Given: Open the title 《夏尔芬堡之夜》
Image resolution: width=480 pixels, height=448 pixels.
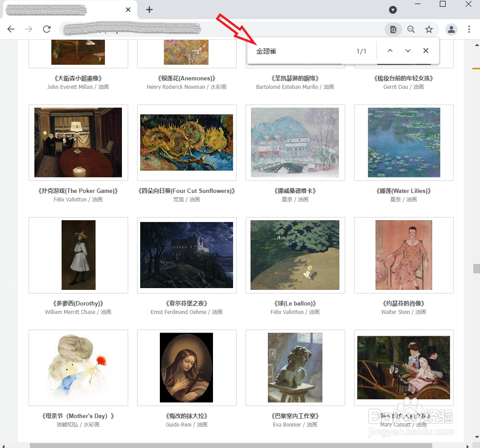Looking at the screenshot, I should 187,303.
